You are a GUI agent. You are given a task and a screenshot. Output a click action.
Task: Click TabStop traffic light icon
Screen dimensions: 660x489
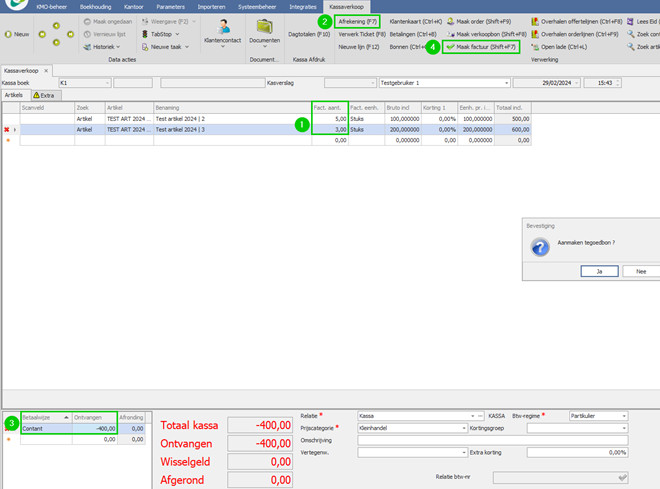145,34
